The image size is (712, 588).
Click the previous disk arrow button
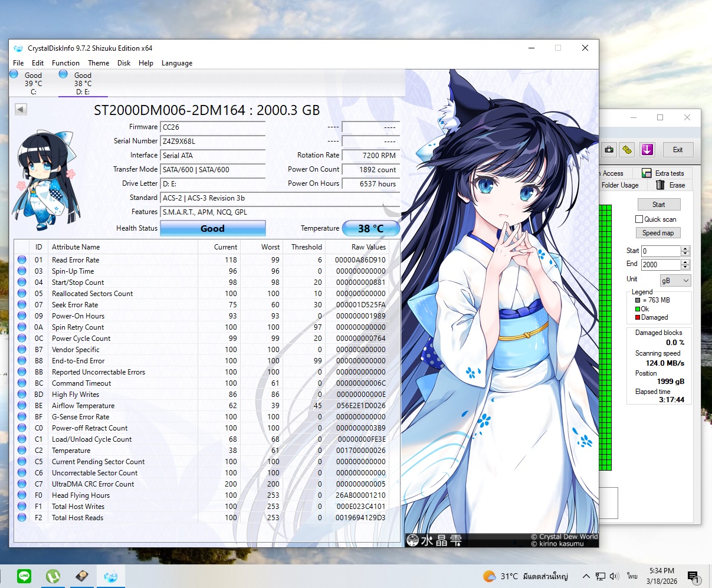(21, 109)
